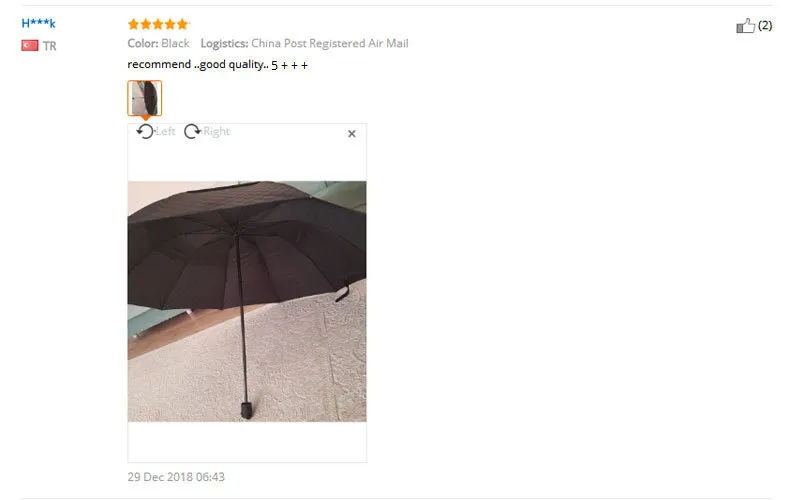Click the Left rotate label
Viewport: 790px width, 500px height.
coord(165,132)
